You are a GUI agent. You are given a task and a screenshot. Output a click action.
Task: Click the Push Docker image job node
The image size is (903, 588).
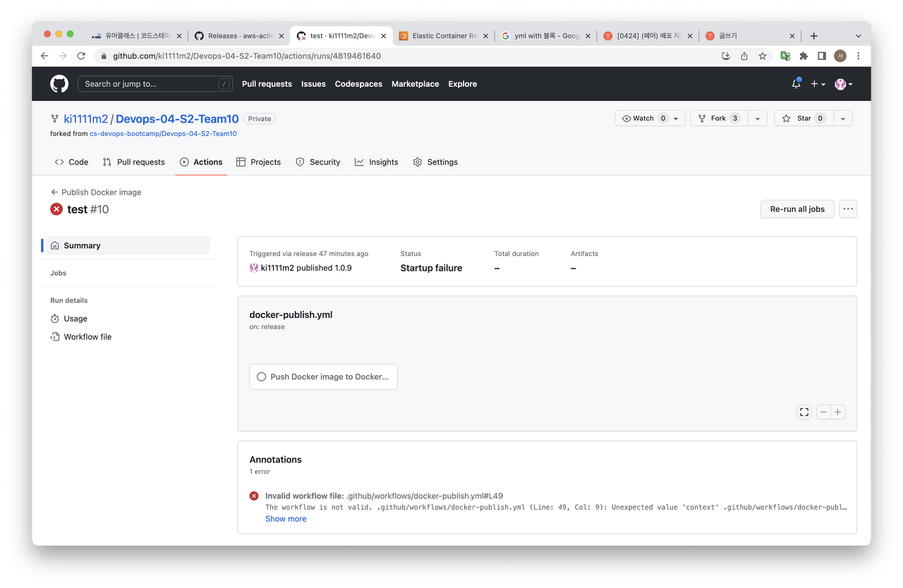(x=324, y=376)
